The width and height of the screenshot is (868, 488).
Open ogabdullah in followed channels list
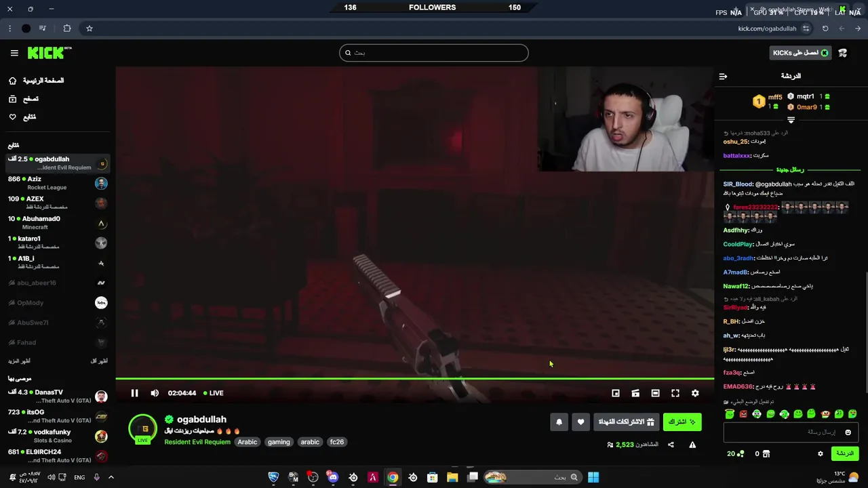click(x=58, y=163)
